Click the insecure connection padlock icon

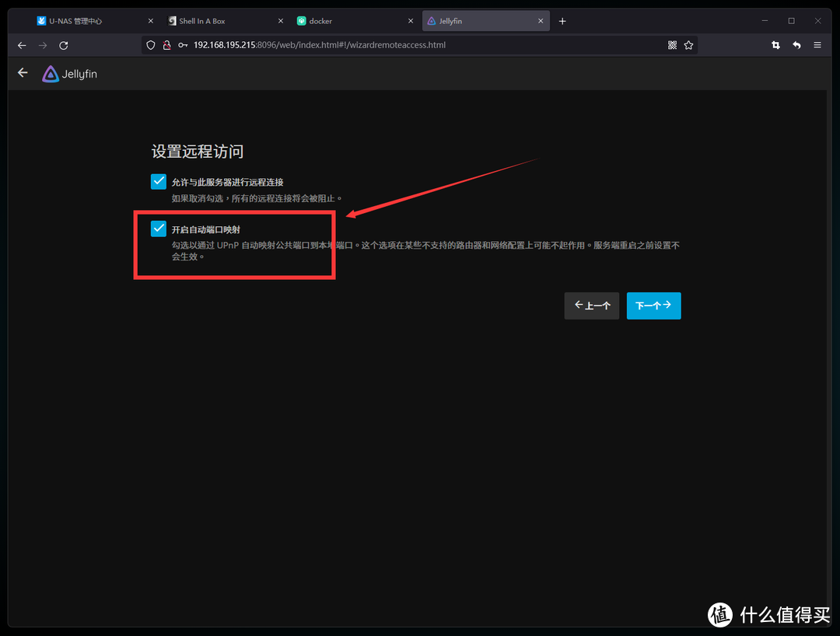tap(166, 45)
